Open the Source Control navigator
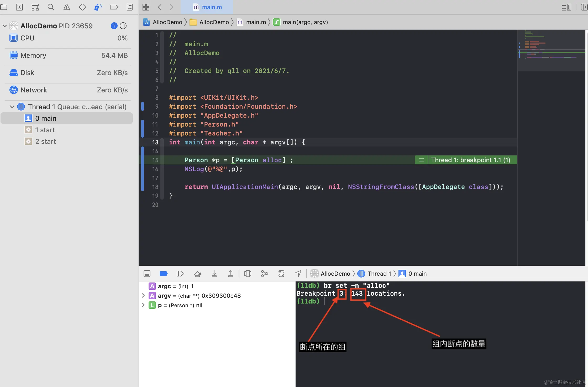 tap(19, 7)
